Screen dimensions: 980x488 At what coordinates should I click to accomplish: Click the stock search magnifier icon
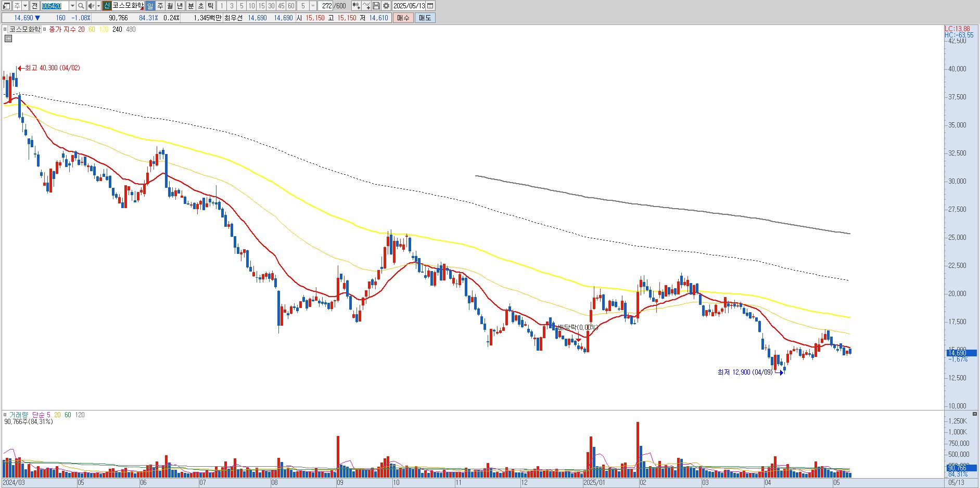[81, 6]
